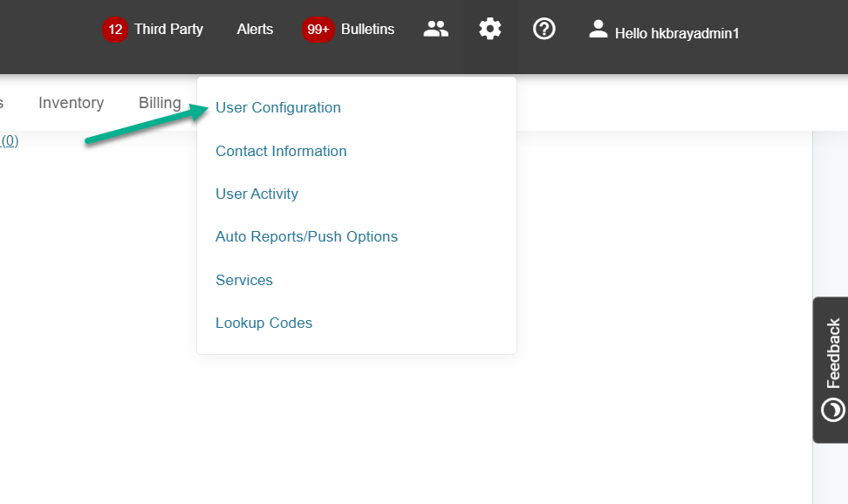
Task: Click the Hello hkbrayadmin1 account label
Action: [x=677, y=33]
